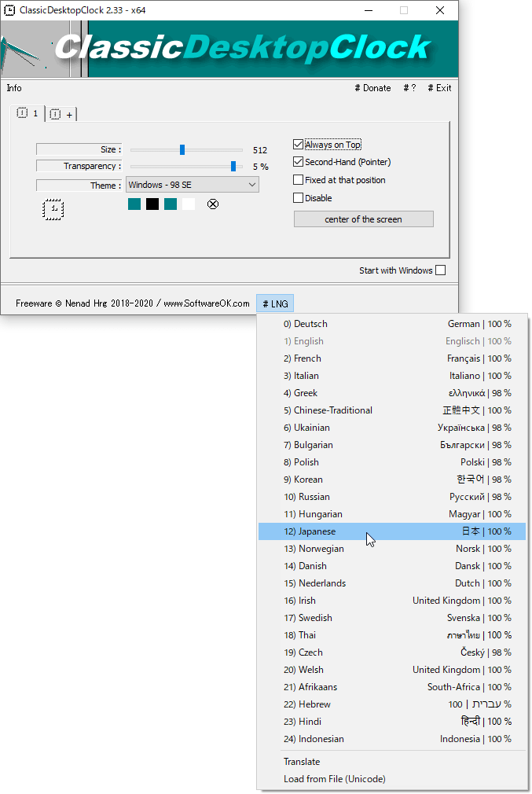532x794 pixels.
Task: Select 2) French language
Action: pyautogui.click(x=392, y=358)
